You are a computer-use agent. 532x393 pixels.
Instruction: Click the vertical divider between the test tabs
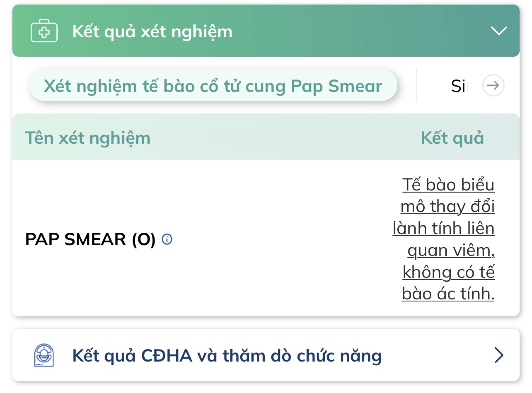[417, 85]
